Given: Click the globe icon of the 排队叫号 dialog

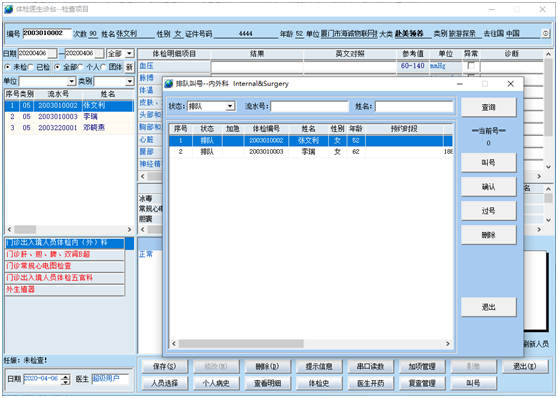Looking at the screenshot, I should click(x=169, y=84).
